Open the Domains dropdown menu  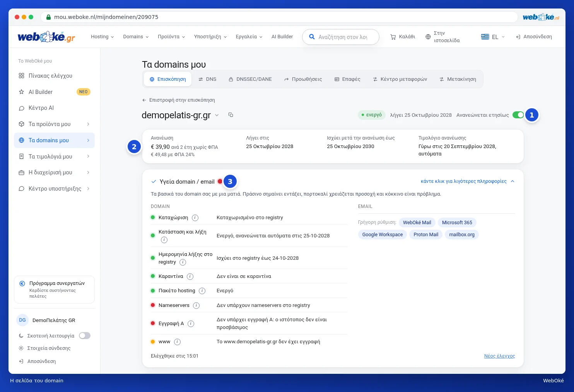(x=136, y=37)
